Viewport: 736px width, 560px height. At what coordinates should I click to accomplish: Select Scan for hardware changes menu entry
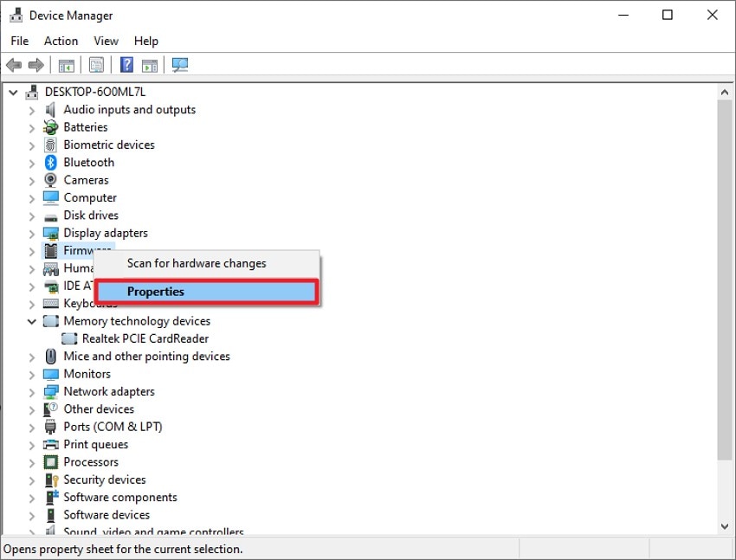click(x=196, y=263)
